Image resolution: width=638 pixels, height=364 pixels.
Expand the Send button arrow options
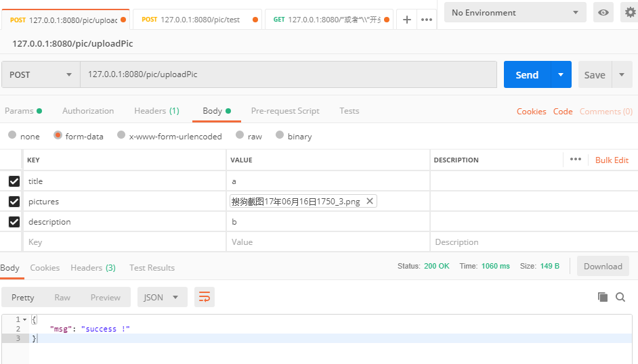[x=561, y=74]
